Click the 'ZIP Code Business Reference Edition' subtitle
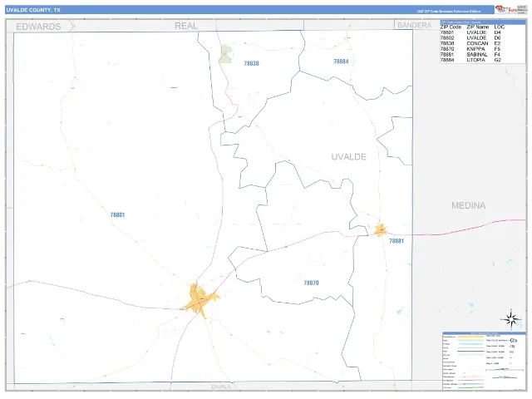532x399 pixels. pos(449,11)
